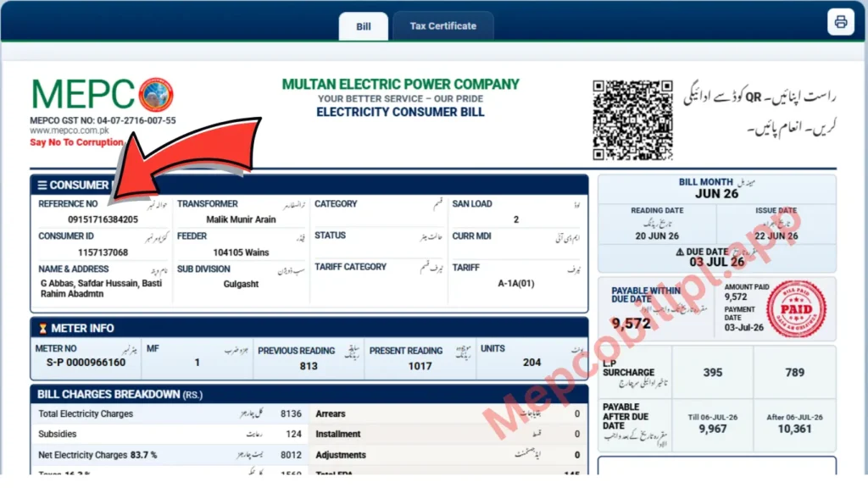Click the Arrears row label
This screenshot has height=488, width=868.
point(331,413)
